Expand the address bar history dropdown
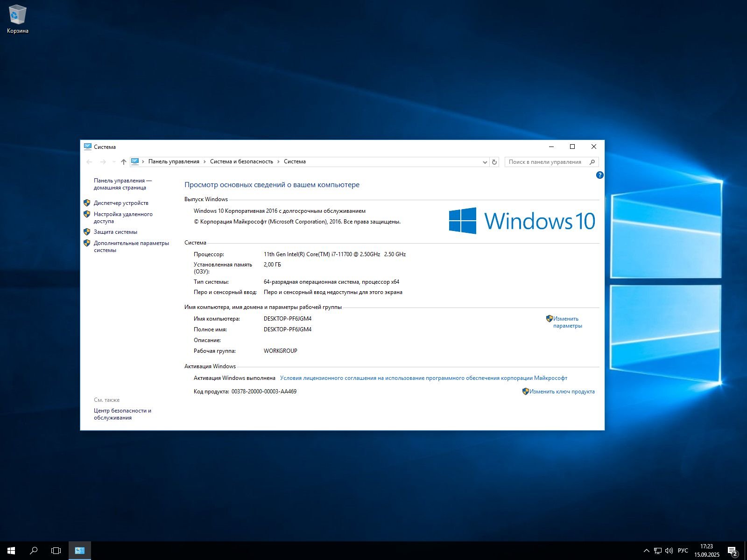747x560 pixels. pyautogui.click(x=485, y=162)
